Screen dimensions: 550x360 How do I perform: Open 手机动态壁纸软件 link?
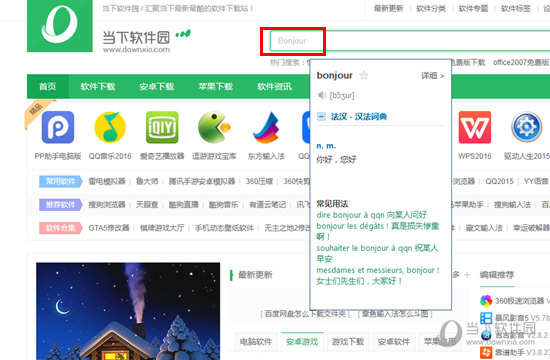click(x=224, y=228)
